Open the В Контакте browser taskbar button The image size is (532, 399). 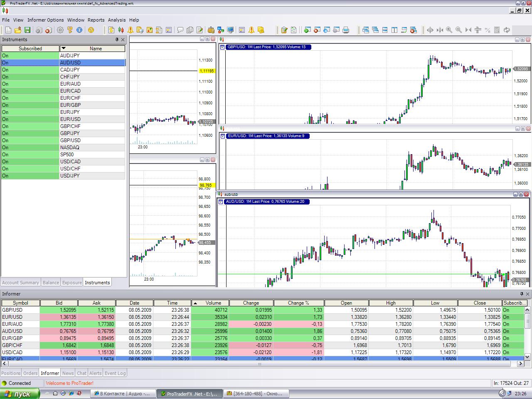click(x=123, y=394)
